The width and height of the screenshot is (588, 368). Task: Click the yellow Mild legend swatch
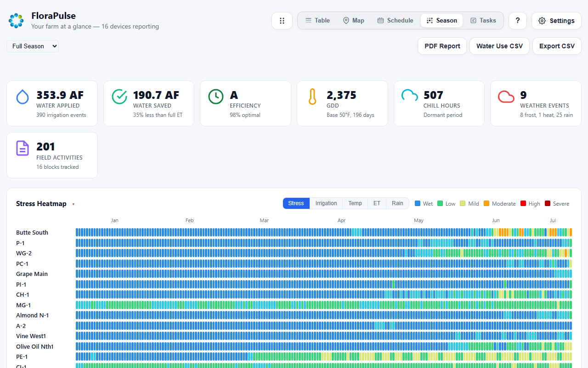463,204
